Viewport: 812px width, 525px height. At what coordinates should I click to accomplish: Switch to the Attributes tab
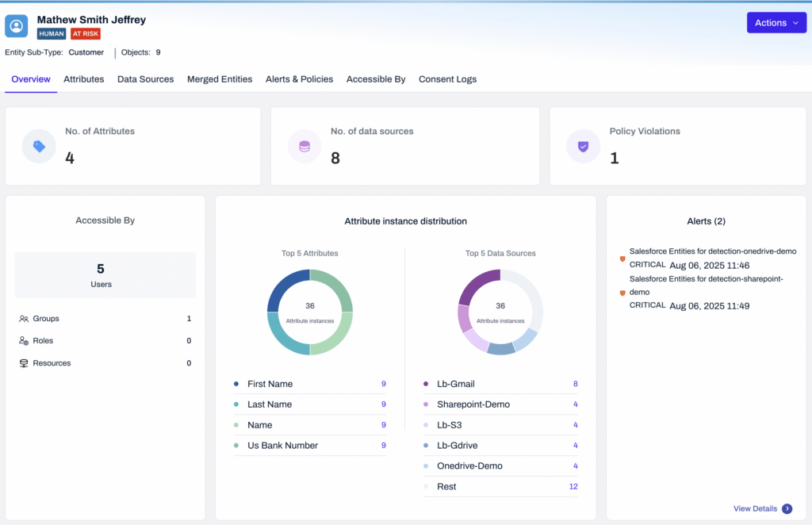point(84,79)
